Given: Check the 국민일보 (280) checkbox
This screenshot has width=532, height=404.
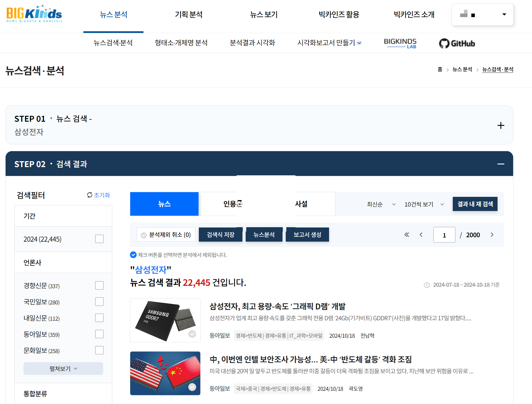Looking at the screenshot, I should [99, 302].
